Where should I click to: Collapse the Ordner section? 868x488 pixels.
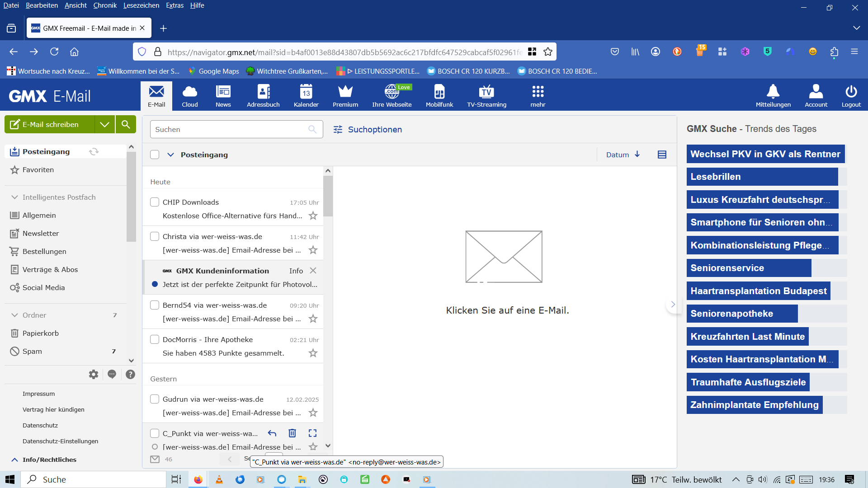pyautogui.click(x=14, y=315)
